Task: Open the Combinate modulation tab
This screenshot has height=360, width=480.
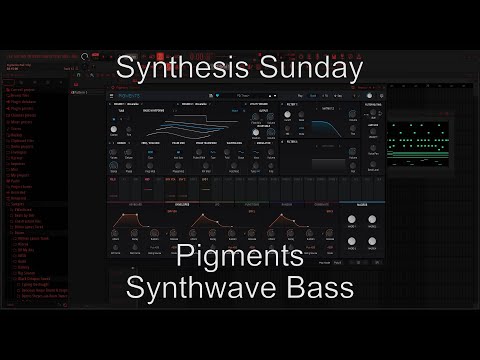Action: 322,204
